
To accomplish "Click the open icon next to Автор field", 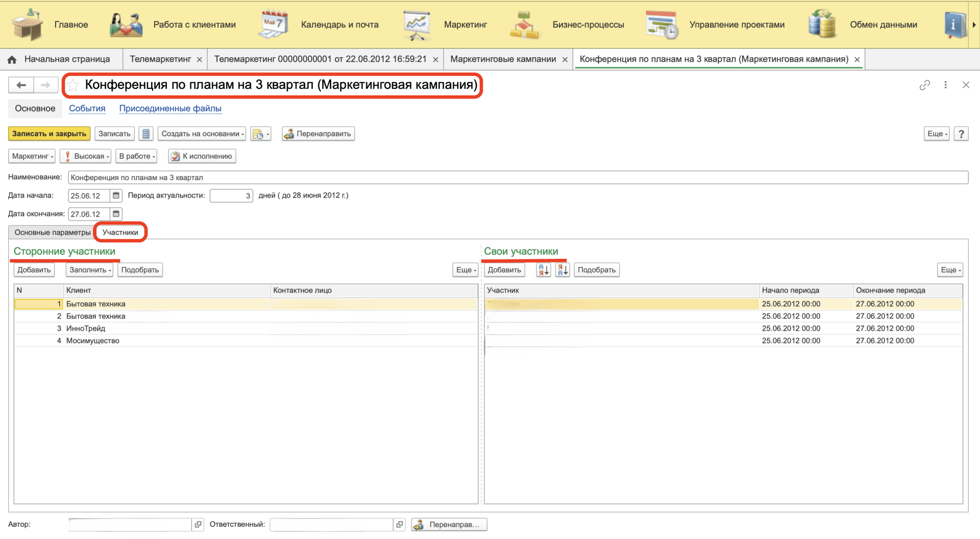I will [x=198, y=524].
